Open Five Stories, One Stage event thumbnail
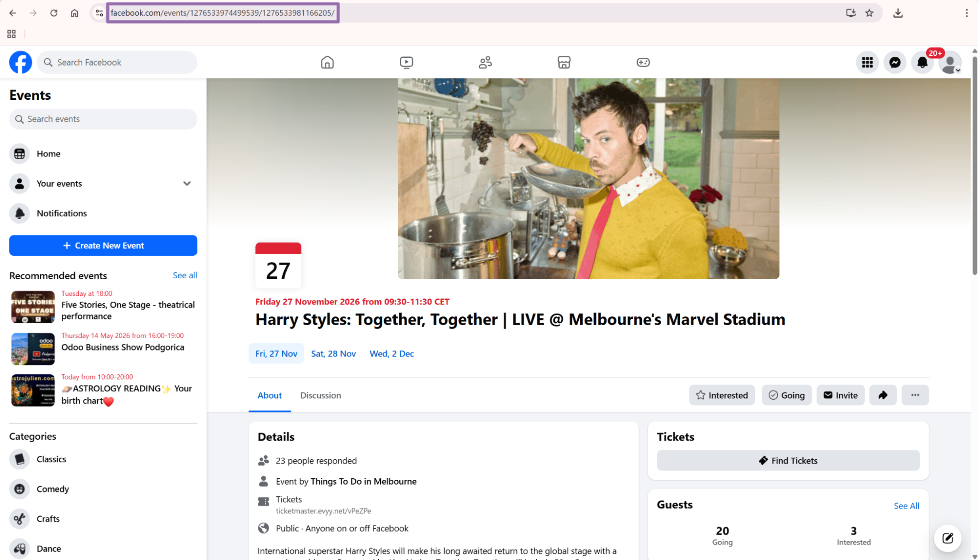 33,307
